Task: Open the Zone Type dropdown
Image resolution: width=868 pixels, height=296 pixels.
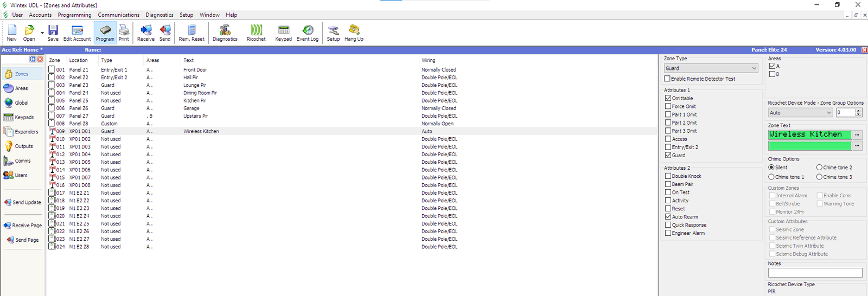Action: pyautogui.click(x=711, y=68)
